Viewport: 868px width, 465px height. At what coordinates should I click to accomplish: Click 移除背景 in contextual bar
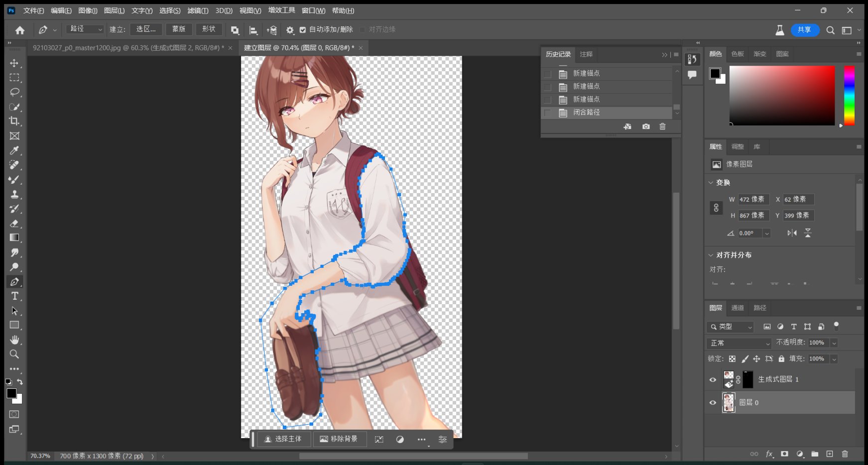point(339,439)
